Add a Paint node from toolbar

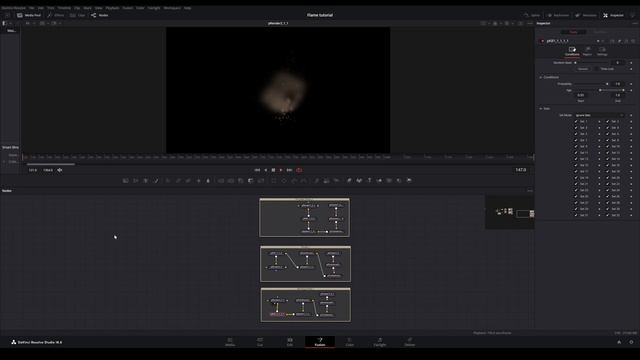pyautogui.click(x=156, y=180)
